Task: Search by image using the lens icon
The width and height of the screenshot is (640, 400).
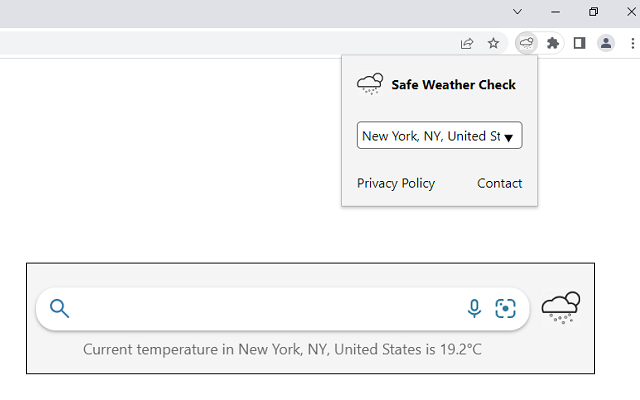Action: pos(506,309)
